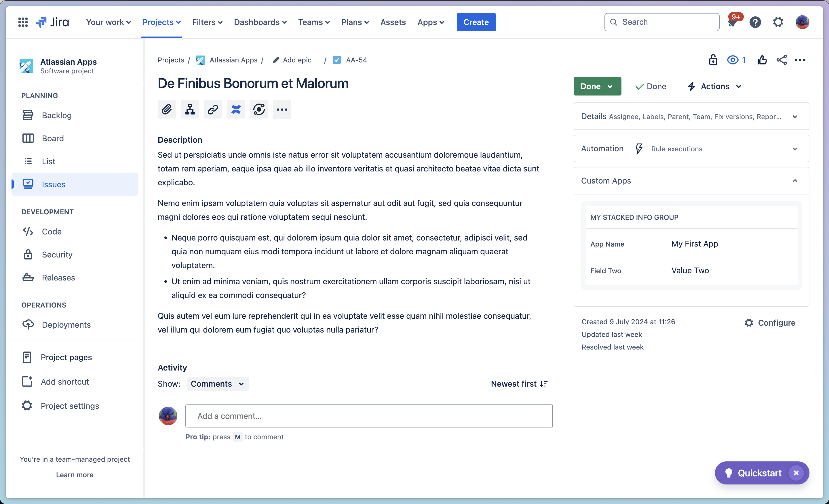The width and height of the screenshot is (829, 504).
Task: Click the link icon on the toolbar
Action: click(213, 109)
